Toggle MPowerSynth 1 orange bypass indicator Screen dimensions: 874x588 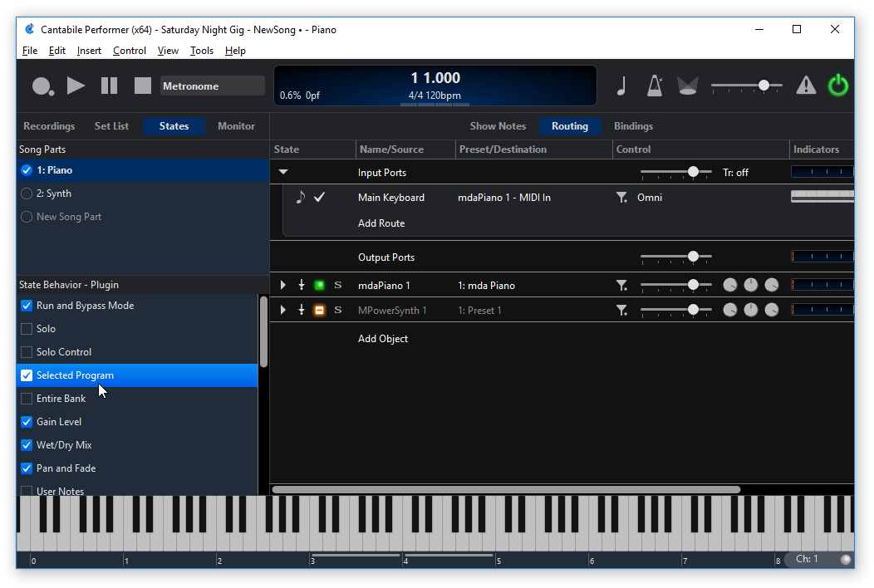pos(319,310)
